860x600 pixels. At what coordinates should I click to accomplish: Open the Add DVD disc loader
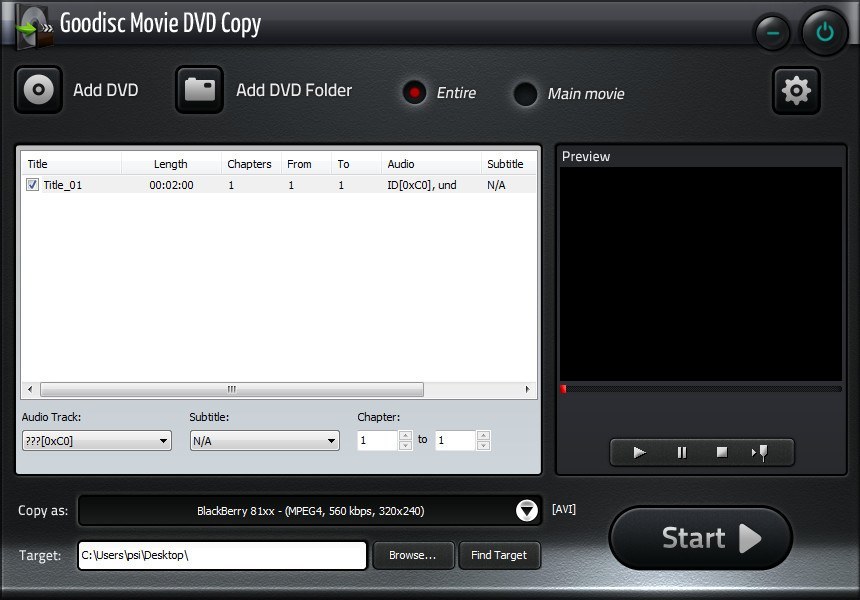38,90
